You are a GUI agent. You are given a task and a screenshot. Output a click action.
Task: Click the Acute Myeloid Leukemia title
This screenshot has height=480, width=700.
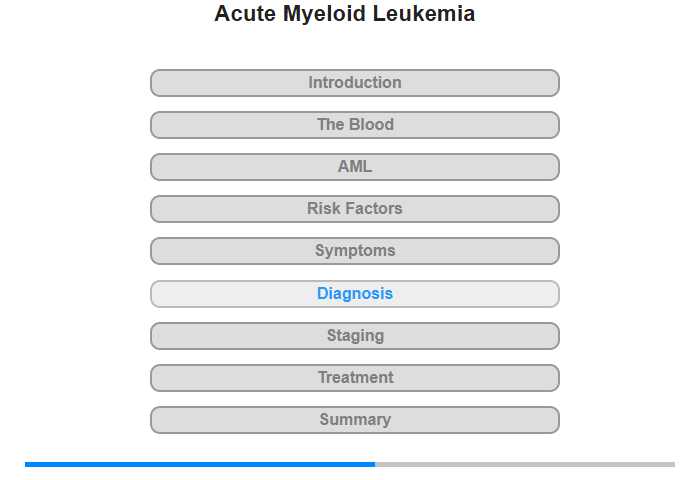click(345, 14)
